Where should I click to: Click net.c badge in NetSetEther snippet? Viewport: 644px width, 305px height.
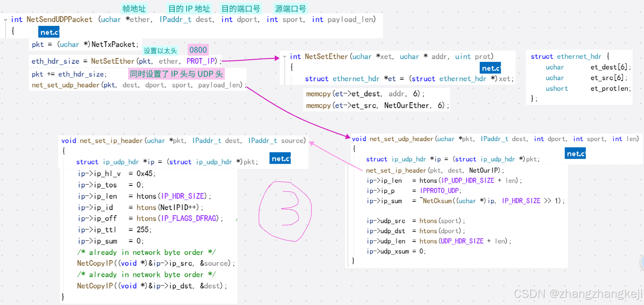490,68
